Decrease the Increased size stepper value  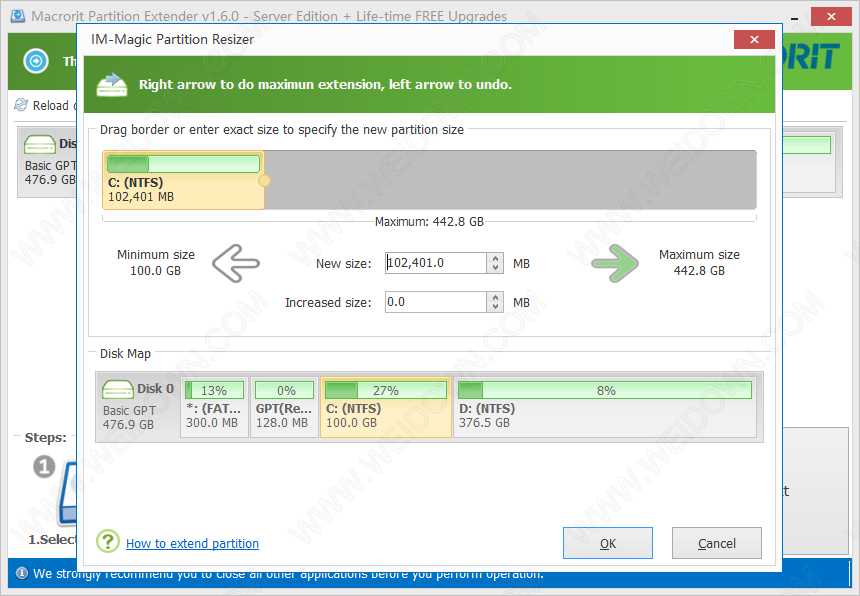tap(496, 308)
